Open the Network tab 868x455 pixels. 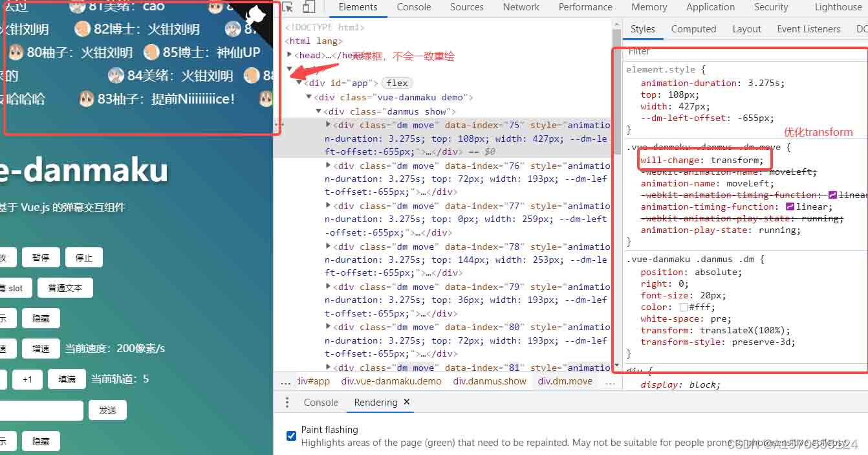pos(521,7)
